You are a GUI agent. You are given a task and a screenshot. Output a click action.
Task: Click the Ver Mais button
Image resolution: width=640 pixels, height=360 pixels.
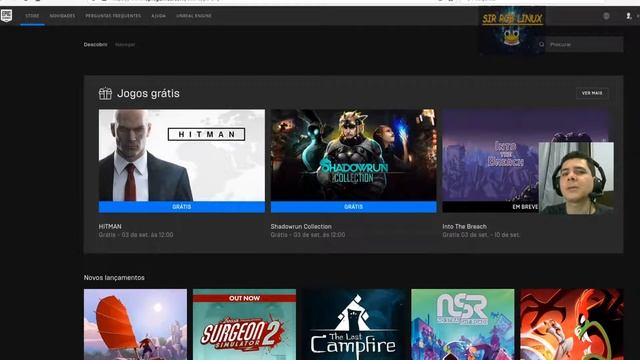(592, 93)
